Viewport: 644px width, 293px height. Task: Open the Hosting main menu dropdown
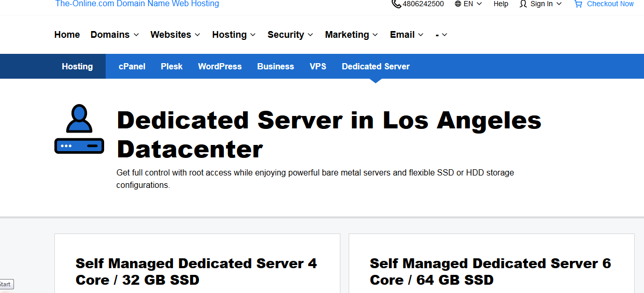tap(234, 35)
